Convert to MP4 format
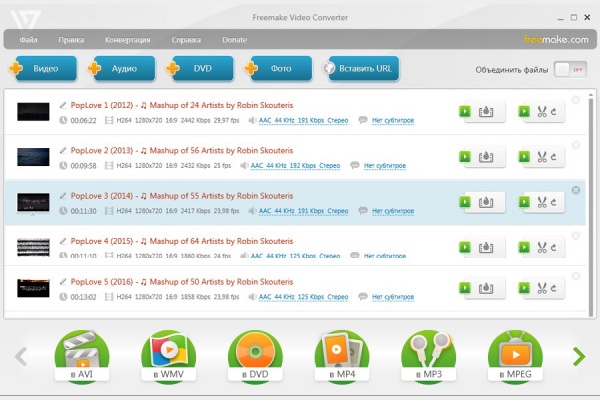The height and width of the screenshot is (400, 600). [x=342, y=357]
